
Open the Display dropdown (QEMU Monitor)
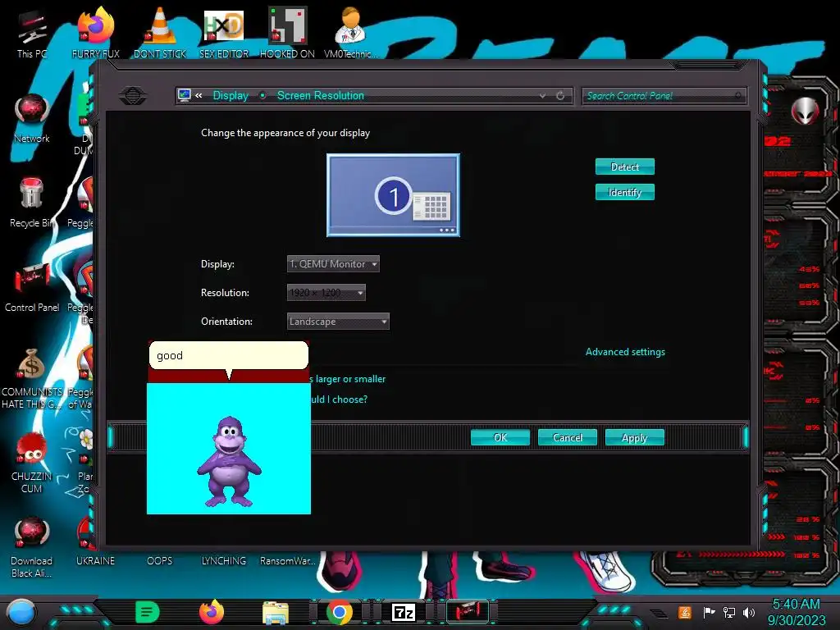[x=333, y=263]
